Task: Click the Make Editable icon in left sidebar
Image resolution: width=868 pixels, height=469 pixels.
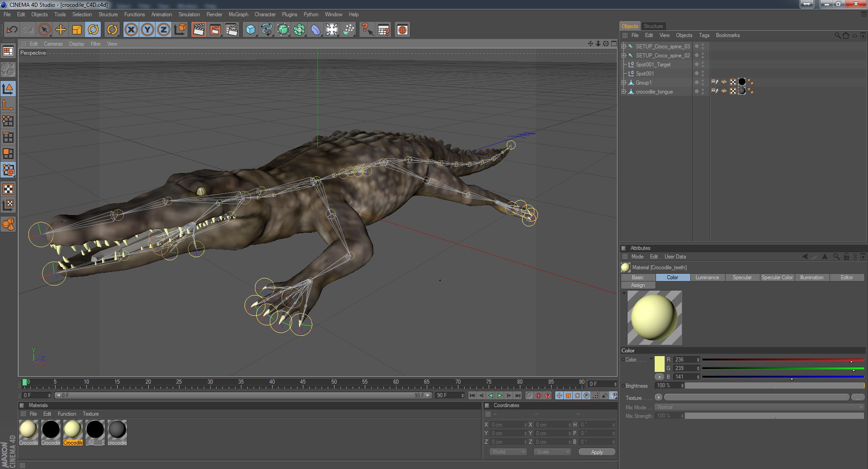Action: click(8, 70)
